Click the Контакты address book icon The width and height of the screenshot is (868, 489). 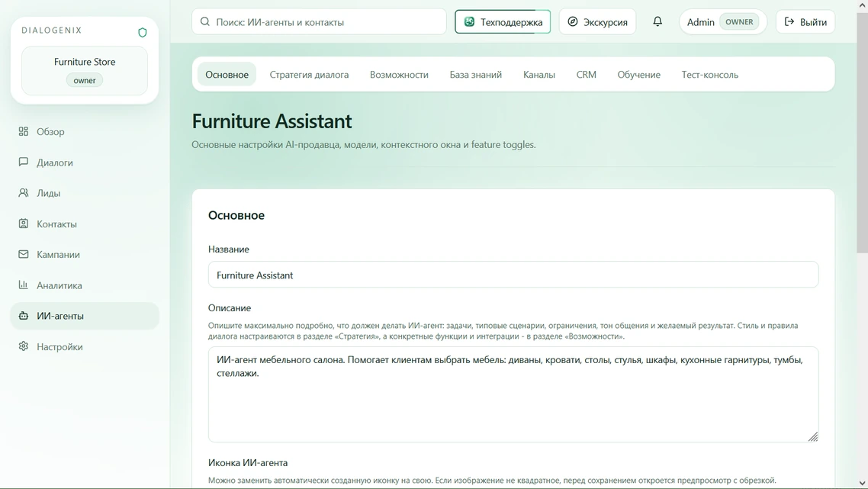(23, 224)
